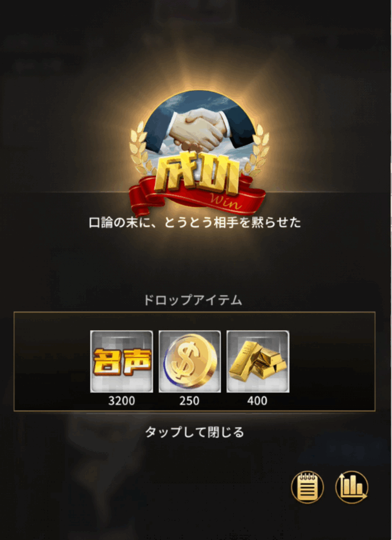392x540 pixels.
Task: Click the small Win script text
Action: click(x=224, y=202)
